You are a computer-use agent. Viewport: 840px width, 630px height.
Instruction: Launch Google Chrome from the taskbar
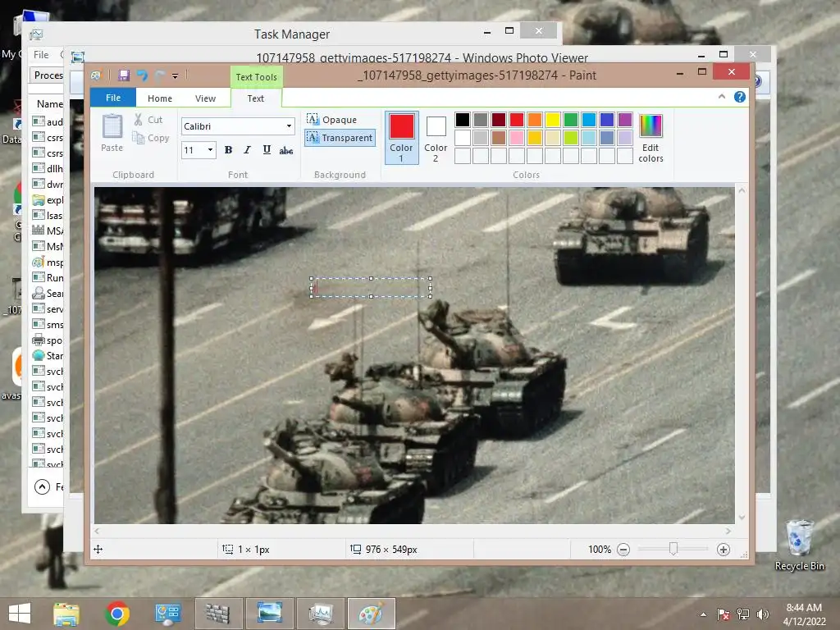[x=117, y=614]
